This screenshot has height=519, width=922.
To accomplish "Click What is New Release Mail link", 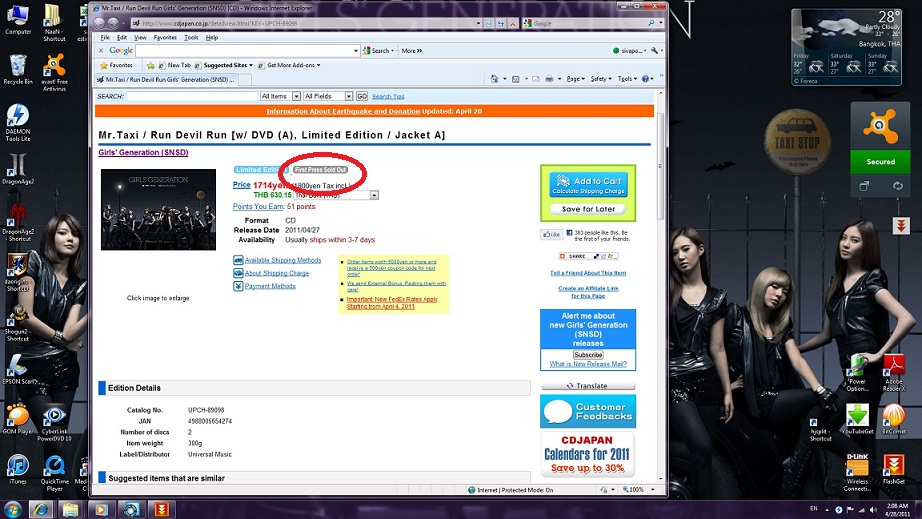I will coord(588,364).
